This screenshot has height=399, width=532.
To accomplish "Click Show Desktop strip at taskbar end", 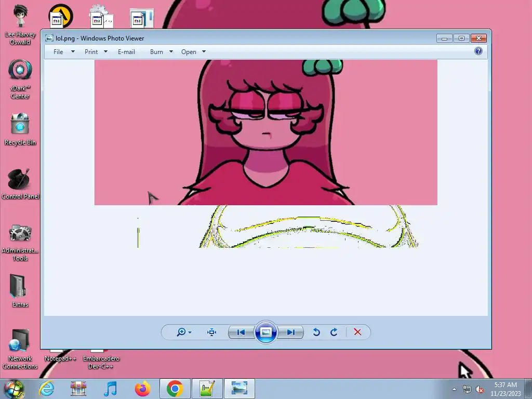I will pos(528,389).
